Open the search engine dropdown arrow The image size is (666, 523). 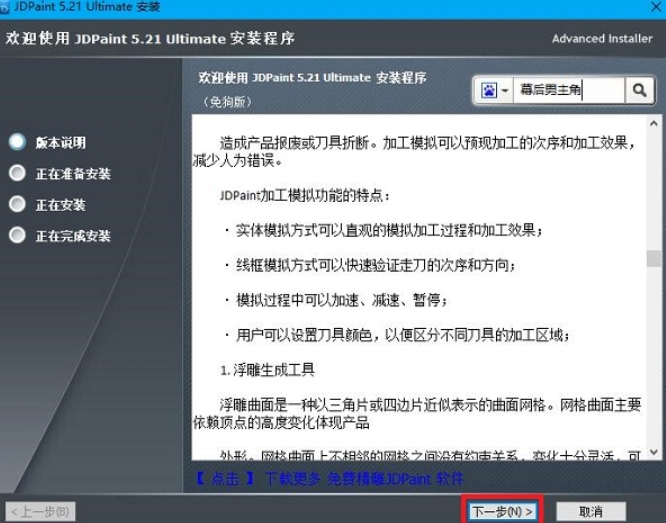pos(505,90)
